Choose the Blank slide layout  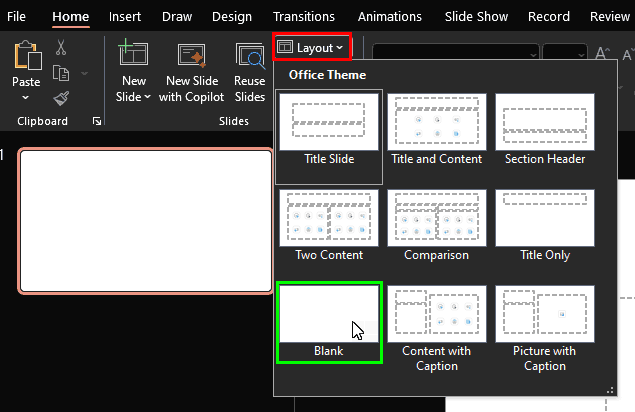329,322
